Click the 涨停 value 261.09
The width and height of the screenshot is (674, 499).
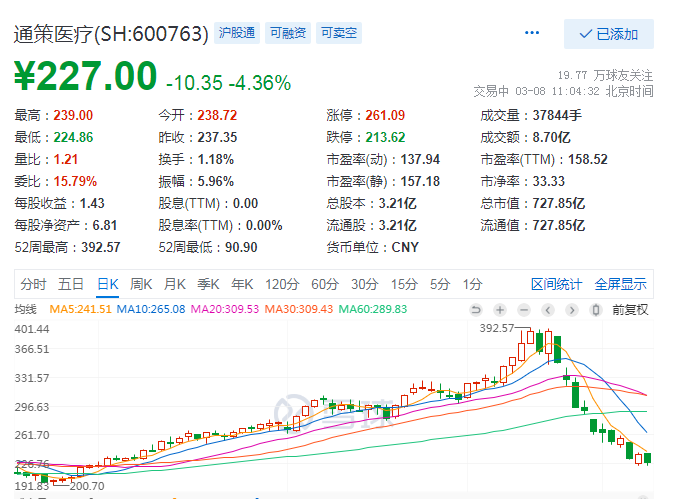(385, 115)
